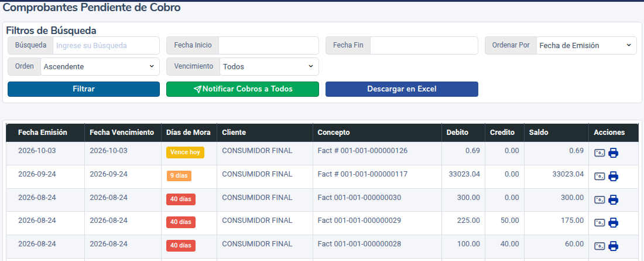Viewport: 644px width, 261px height.
Task: Print invoice 001-001-000000029
Action: pyautogui.click(x=613, y=223)
